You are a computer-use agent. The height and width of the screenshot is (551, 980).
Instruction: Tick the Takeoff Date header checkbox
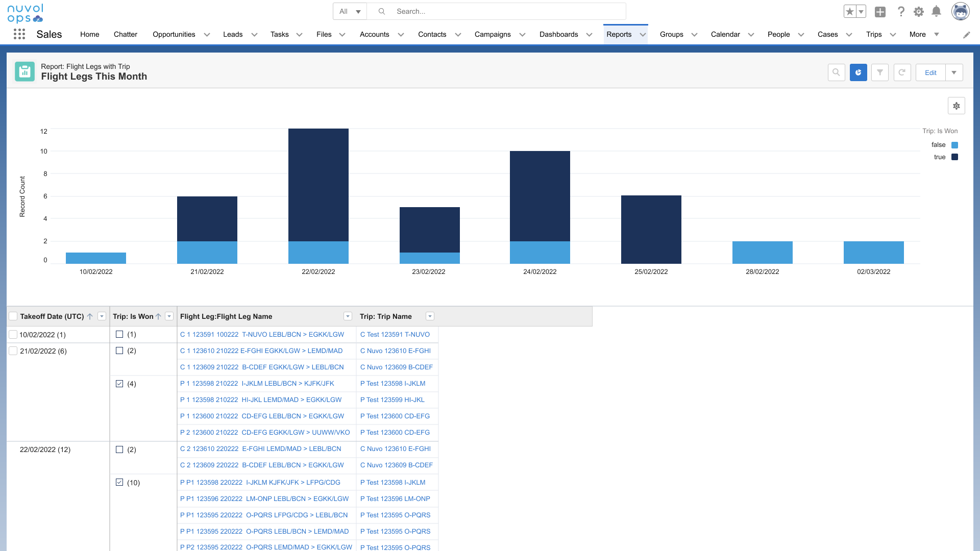click(x=13, y=316)
